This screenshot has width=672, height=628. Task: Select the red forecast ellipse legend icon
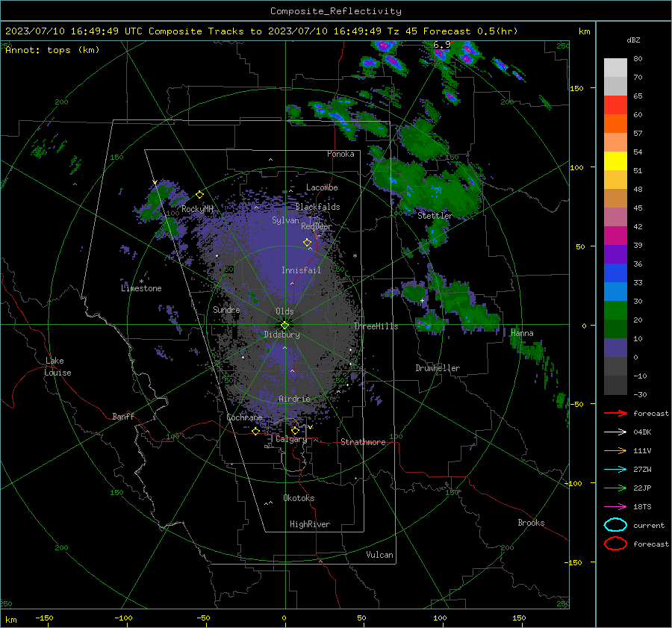pyautogui.click(x=615, y=544)
